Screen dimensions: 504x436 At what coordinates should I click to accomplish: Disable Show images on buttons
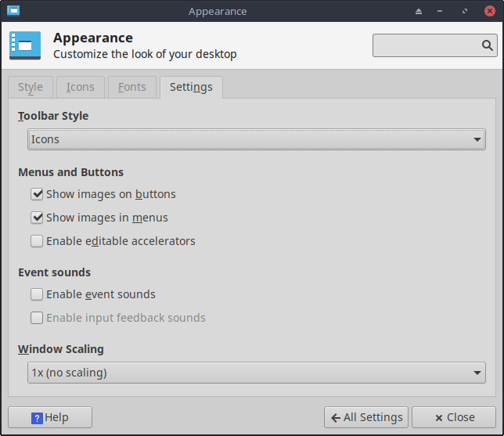point(37,194)
